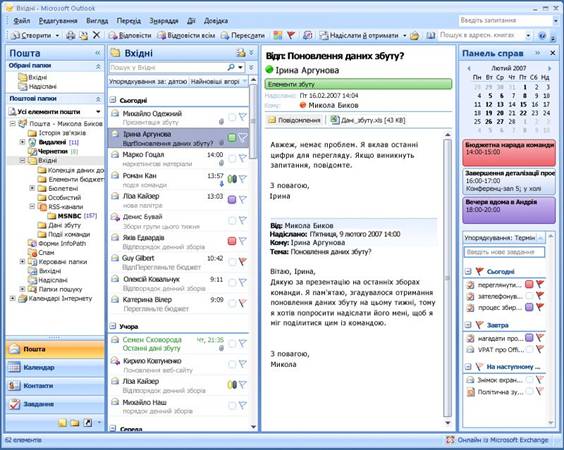Image resolution: width=564 pixels, height=450 pixels.
Task: Expand the Бюлетені folder
Action: pyautogui.click(x=32, y=188)
